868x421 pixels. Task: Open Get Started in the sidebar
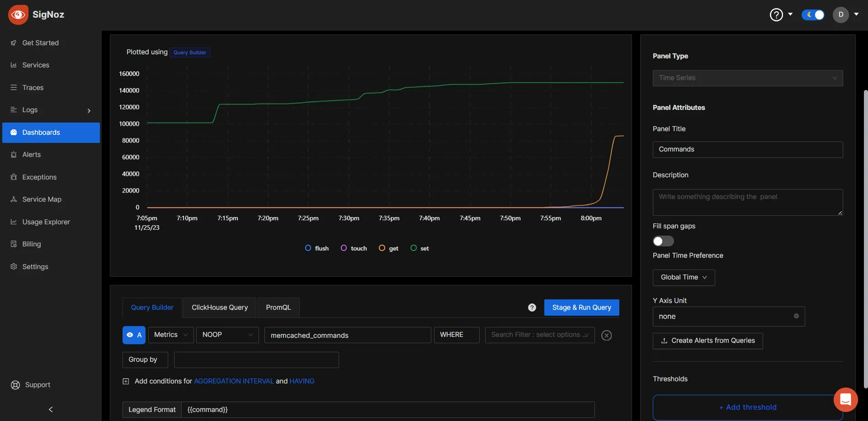[x=51, y=43]
